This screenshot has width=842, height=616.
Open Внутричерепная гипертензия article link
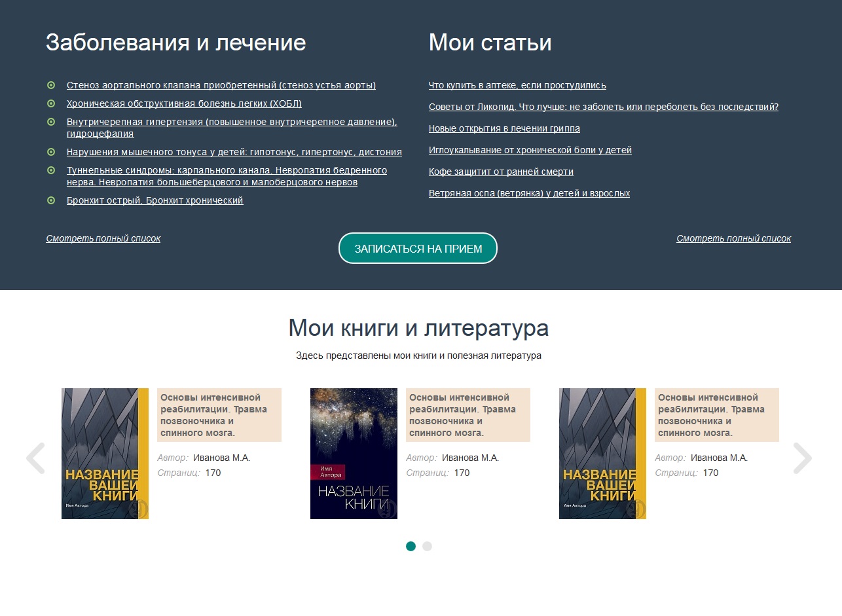(232, 122)
